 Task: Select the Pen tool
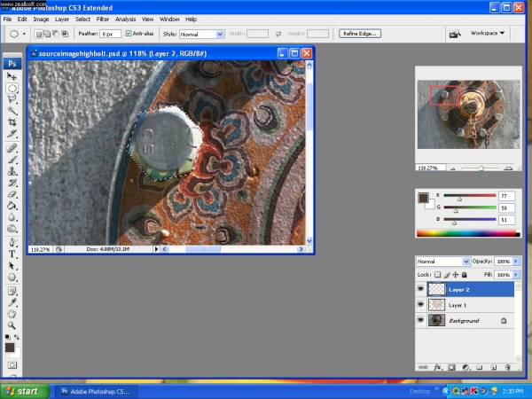(x=12, y=242)
